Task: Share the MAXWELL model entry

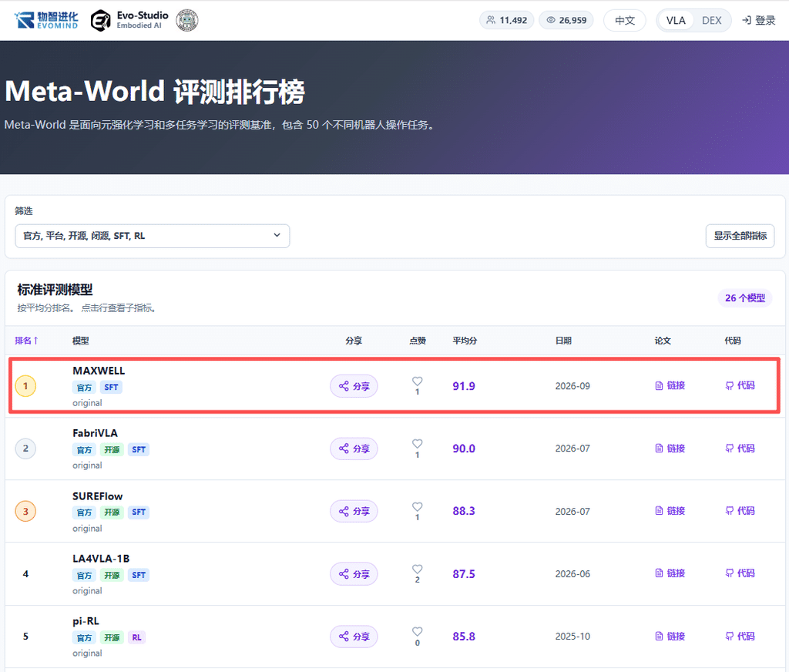Action: [x=354, y=386]
